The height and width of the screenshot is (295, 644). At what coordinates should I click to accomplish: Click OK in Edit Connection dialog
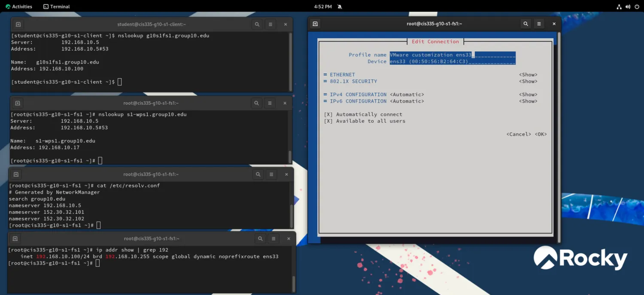click(x=541, y=134)
